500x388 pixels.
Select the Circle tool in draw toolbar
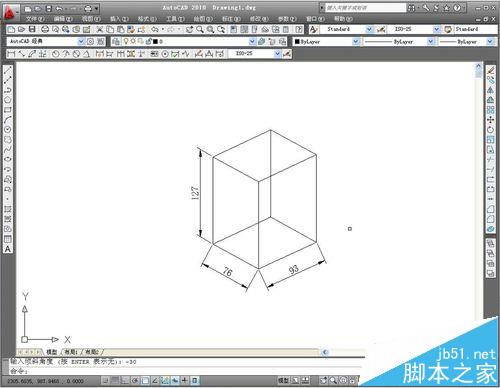[x=8, y=130]
